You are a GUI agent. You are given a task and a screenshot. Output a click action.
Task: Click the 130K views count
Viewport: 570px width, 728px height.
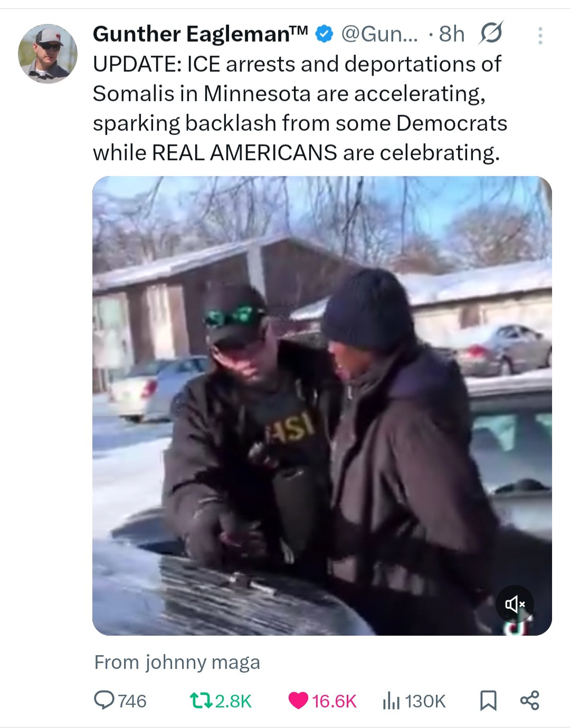pyautogui.click(x=425, y=701)
